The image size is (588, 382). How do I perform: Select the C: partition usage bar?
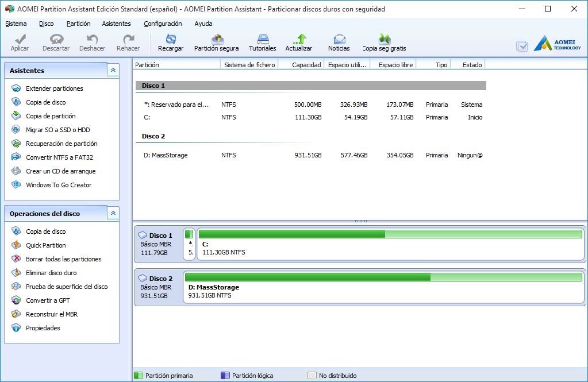tap(390, 234)
